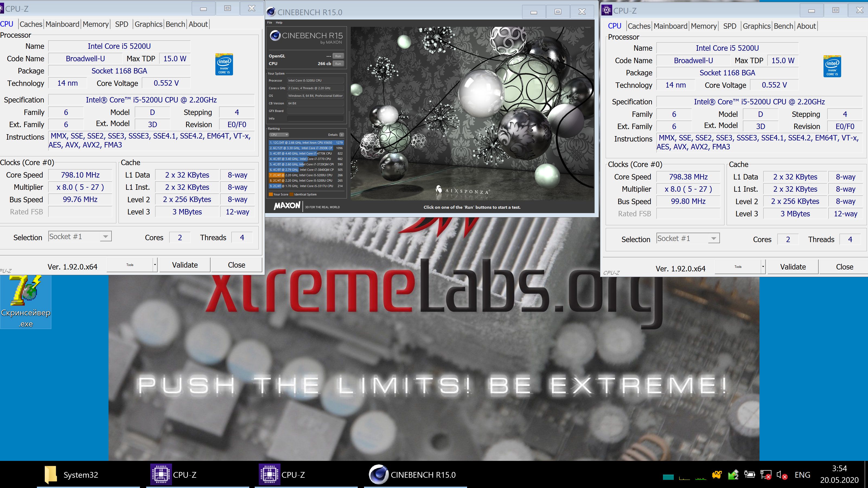Switch to second CPU-Z taskbar button
Image resolution: width=868 pixels, height=488 pixels.
[306, 475]
